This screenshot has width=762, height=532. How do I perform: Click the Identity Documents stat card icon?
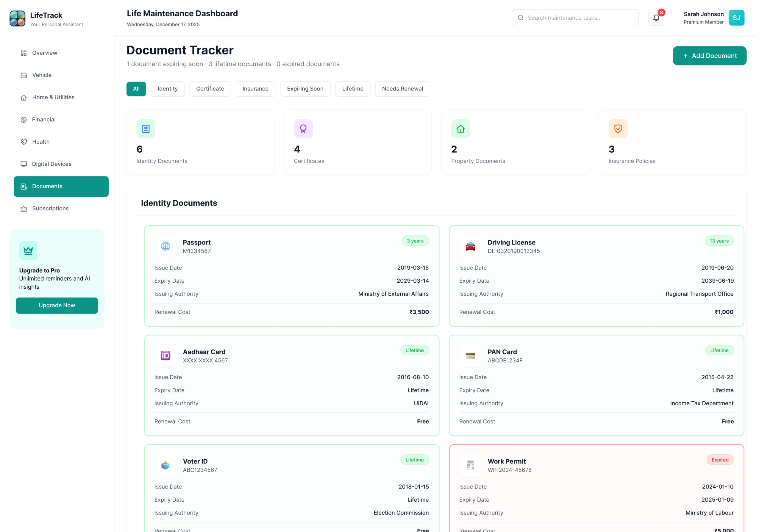(146, 129)
